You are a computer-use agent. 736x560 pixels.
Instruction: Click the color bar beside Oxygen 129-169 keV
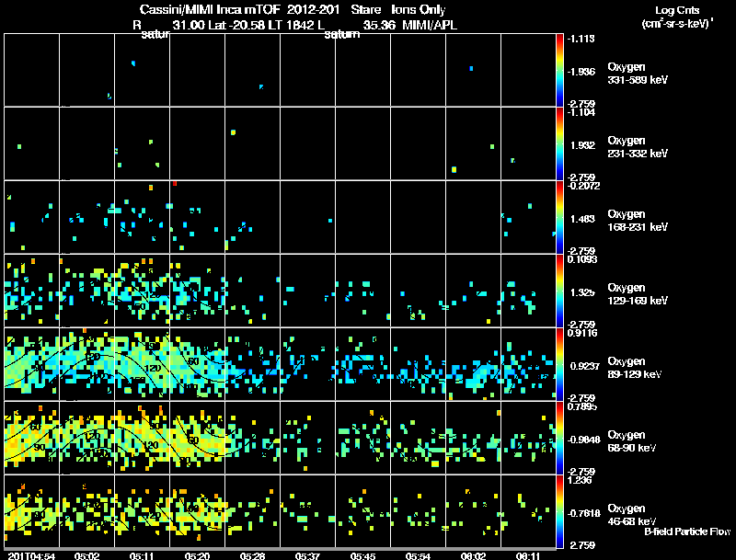559,291
